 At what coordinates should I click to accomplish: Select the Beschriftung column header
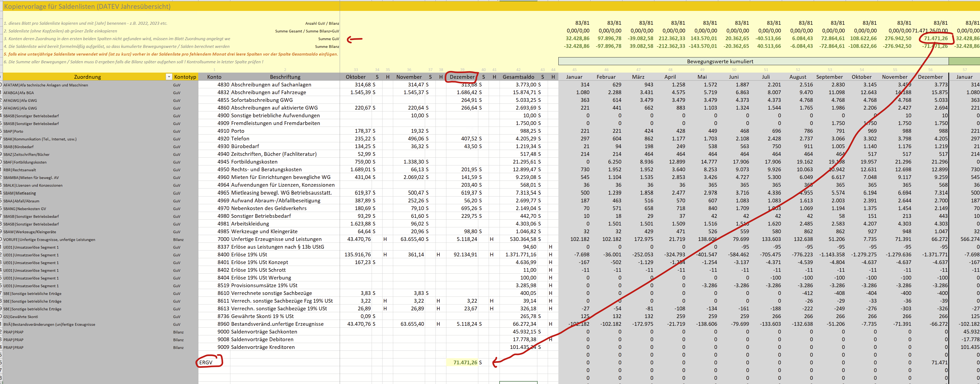(x=285, y=77)
